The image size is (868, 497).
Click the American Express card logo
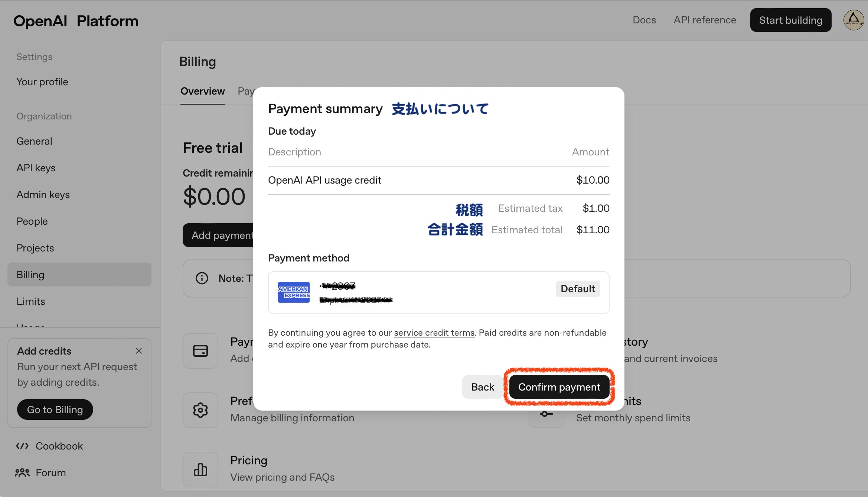(294, 292)
